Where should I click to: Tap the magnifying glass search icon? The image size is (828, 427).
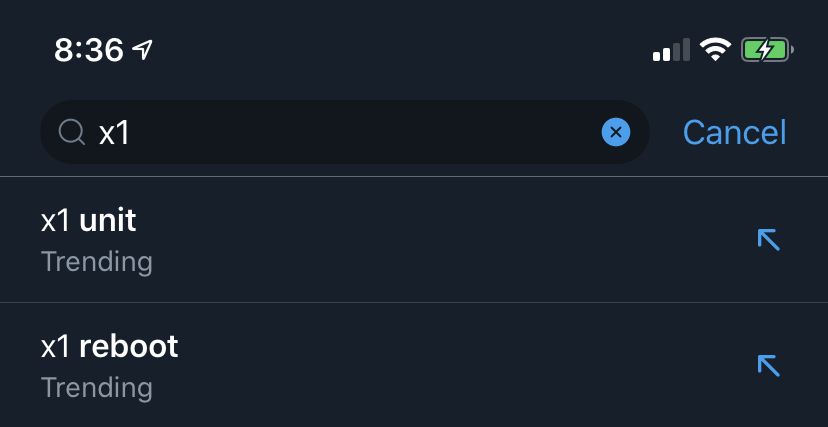71,132
